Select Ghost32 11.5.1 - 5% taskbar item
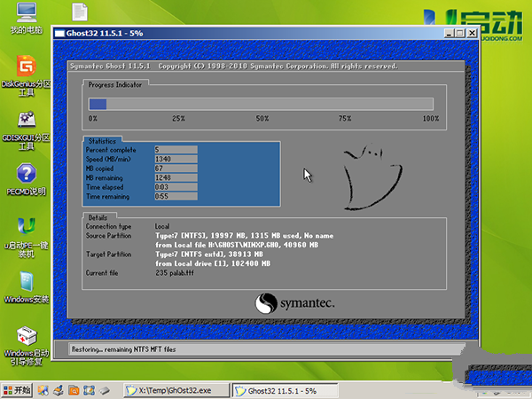Viewport: 532px width, 399px height. click(284, 390)
